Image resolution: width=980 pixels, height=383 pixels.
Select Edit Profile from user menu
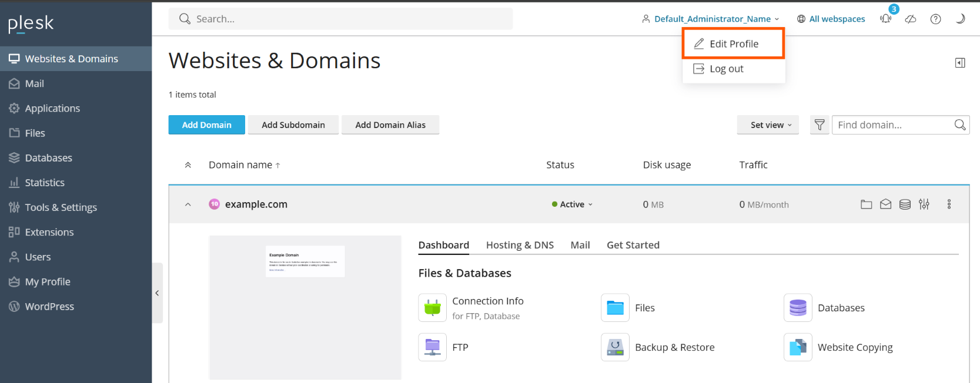click(x=733, y=44)
